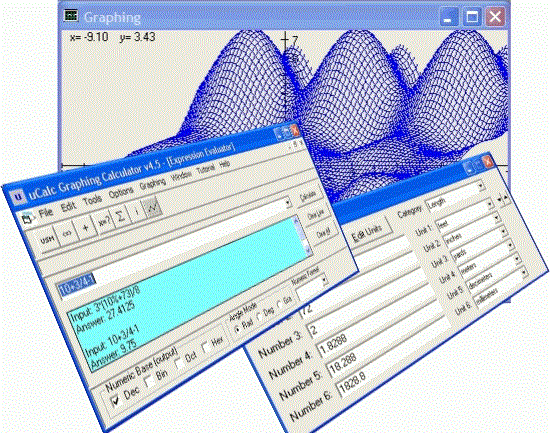This screenshot has width=550, height=434.
Task: Click the scroll-down arrow of results scrollbar
Action: pyautogui.click(x=308, y=250)
